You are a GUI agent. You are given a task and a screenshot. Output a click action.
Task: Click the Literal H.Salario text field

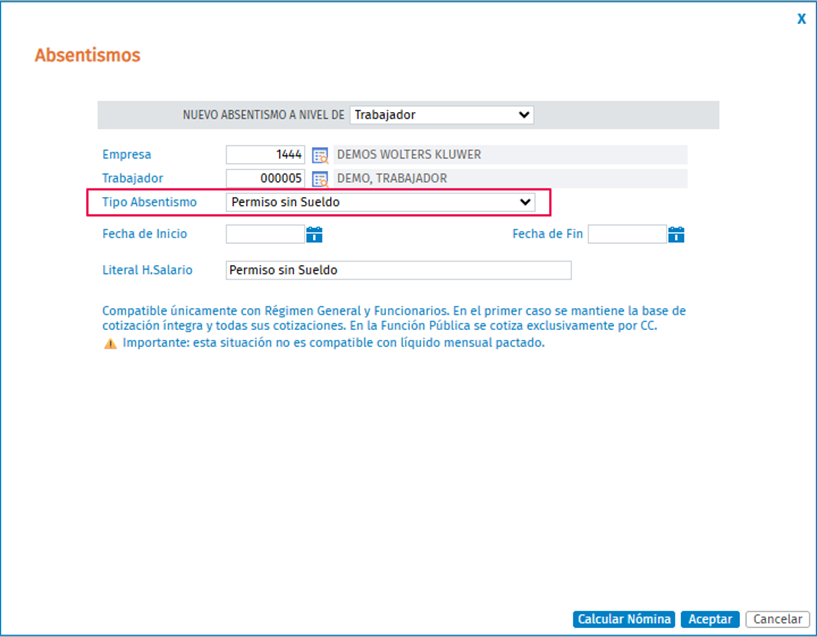tap(399, 270)
